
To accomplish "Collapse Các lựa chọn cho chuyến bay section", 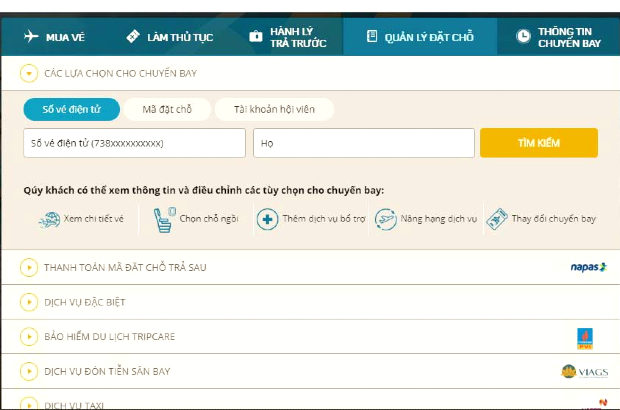I will point(29,73).
